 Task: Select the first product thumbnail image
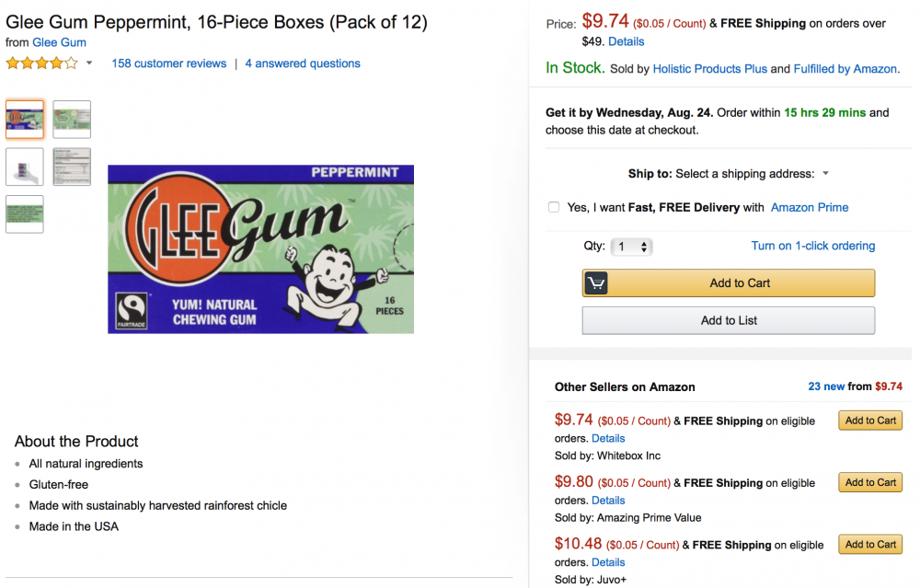pyautogui.click(x=25, y=119)
